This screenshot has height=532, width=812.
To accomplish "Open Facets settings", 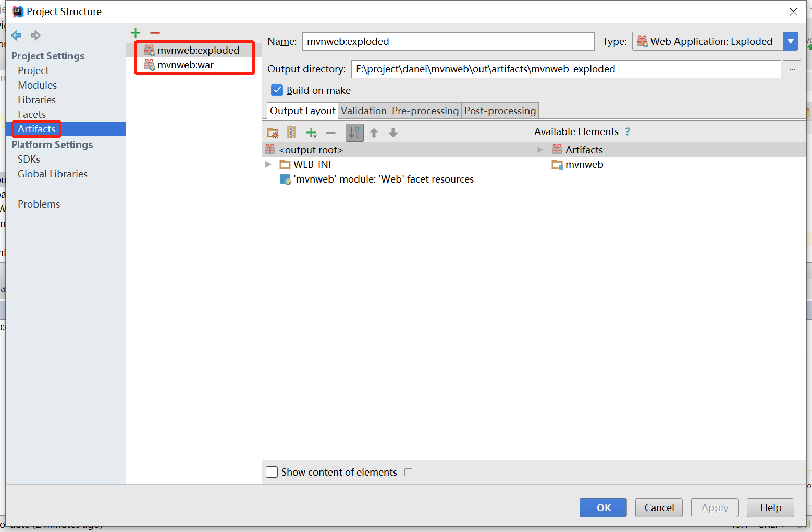I will coord(32,114).
